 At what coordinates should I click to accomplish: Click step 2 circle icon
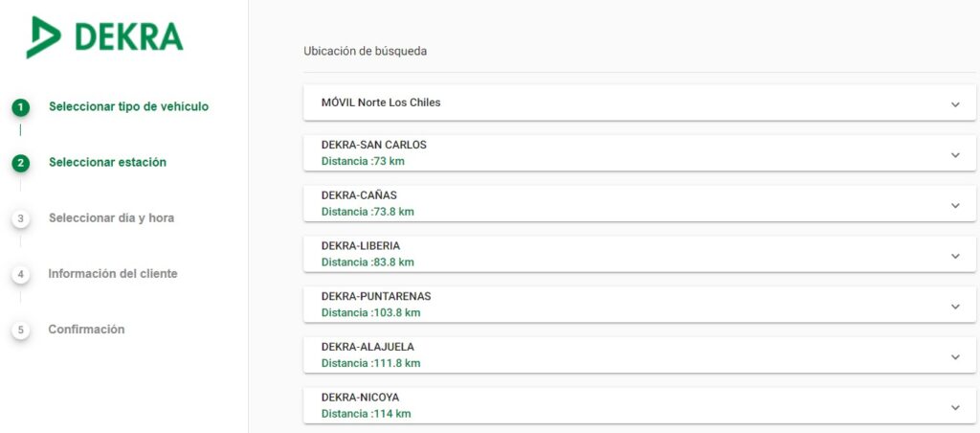[x=21, y=163]
